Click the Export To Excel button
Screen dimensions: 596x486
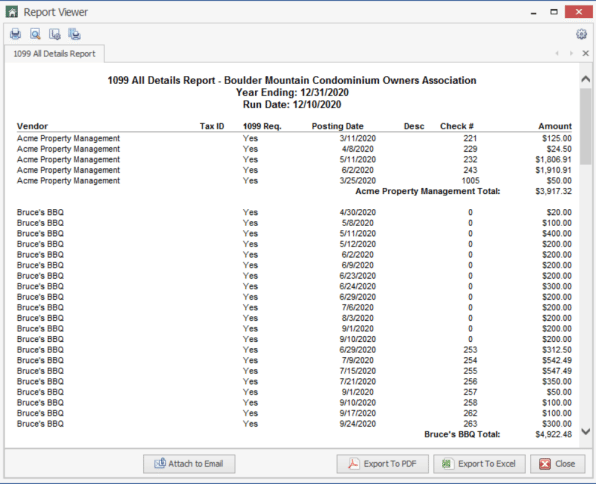pos(479,464)
